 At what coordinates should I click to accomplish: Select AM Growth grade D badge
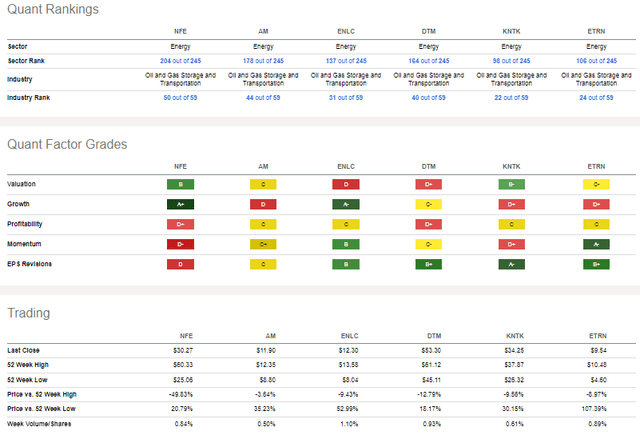[263, 204]
